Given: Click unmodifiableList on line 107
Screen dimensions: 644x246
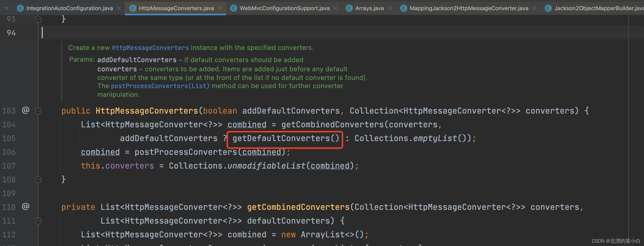Looking at the screenshot, I should point(267,166).
